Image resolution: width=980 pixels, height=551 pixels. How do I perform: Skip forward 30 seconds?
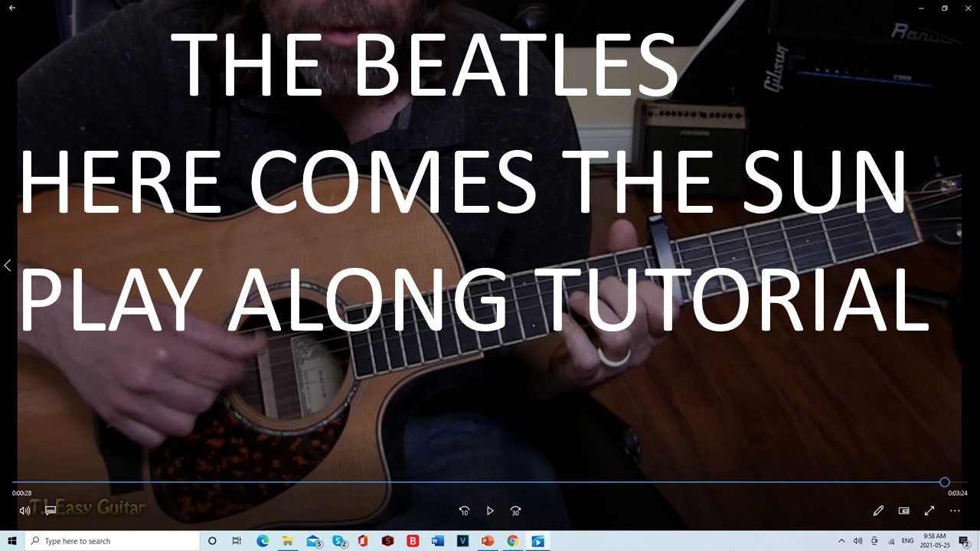(515, 510)
